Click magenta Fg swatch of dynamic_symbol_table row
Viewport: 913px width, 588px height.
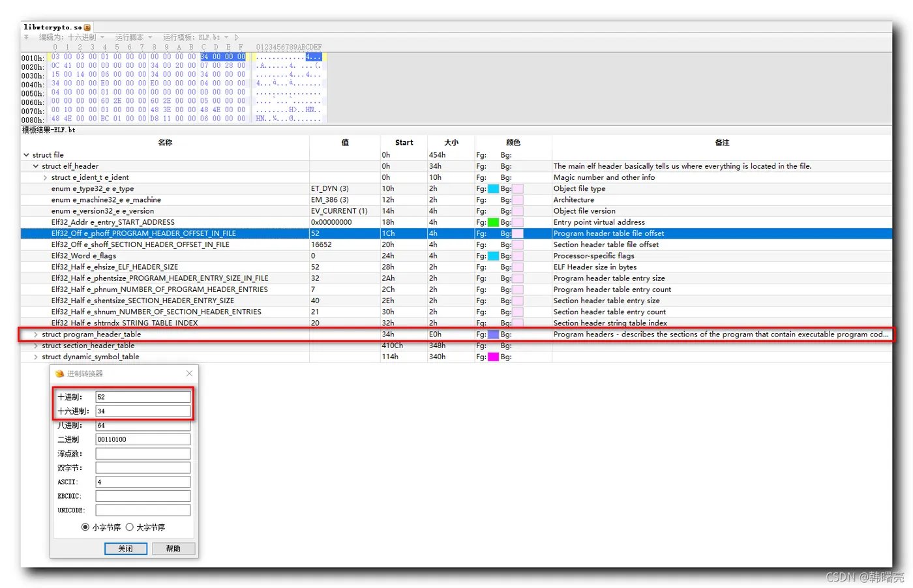tap(494, 357)
